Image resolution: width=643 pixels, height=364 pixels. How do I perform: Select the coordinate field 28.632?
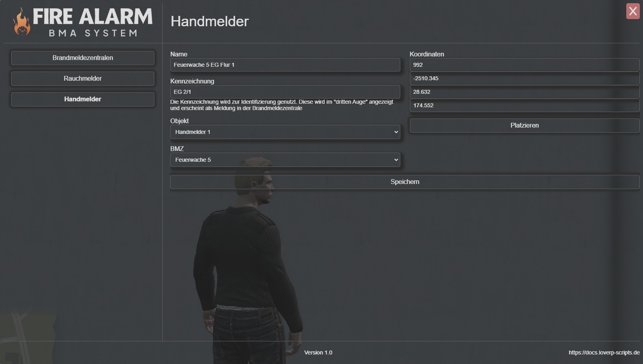tap(524, 92)
